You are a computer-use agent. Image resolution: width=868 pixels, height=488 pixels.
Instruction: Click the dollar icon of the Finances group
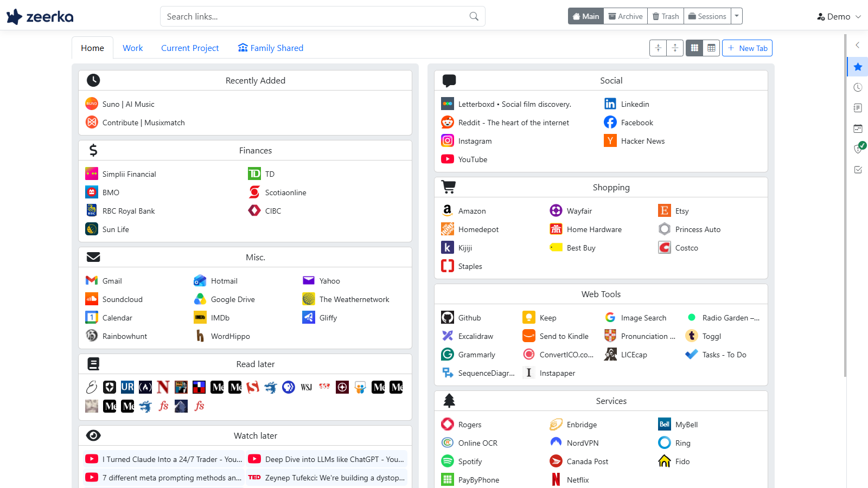click(93, 150)
